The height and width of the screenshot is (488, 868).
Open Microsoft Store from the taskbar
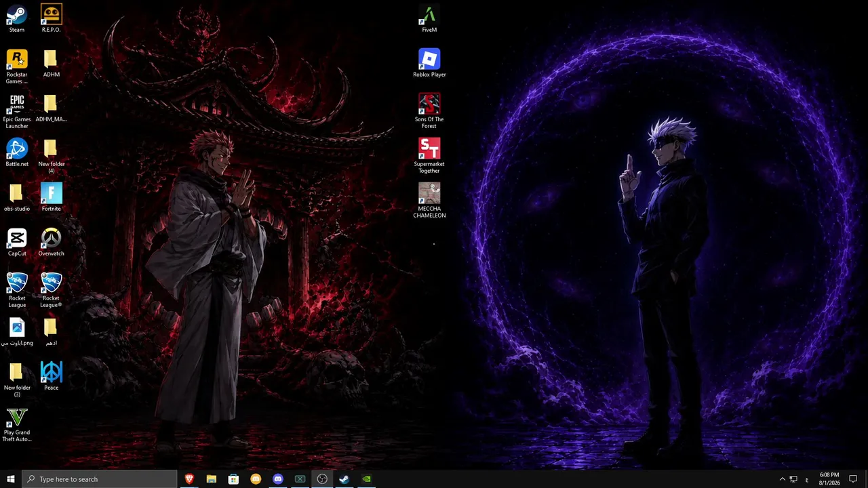[233, 479]
